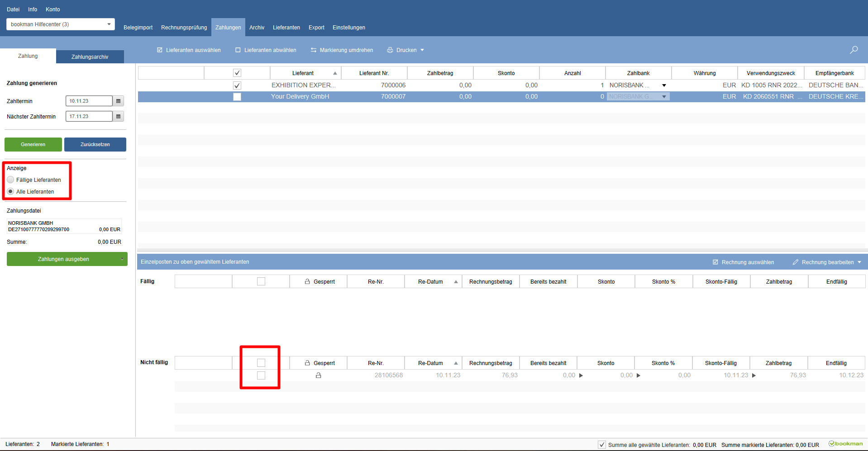This screenshot has height=451, width=868.
Task: Expand Drucken dropdown arrow
Action: [422, 50]
